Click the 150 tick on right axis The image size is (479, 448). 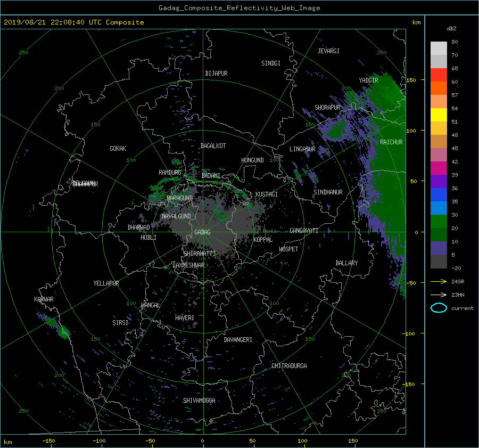[411, 80]
